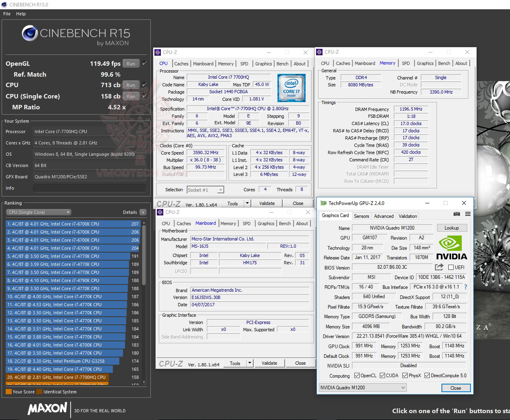Image resolution: width=510 pixels, height=420 pixels.
Task: Click the Intel Core i7 logo in CPU-Z
Action: tap(291, 88)
